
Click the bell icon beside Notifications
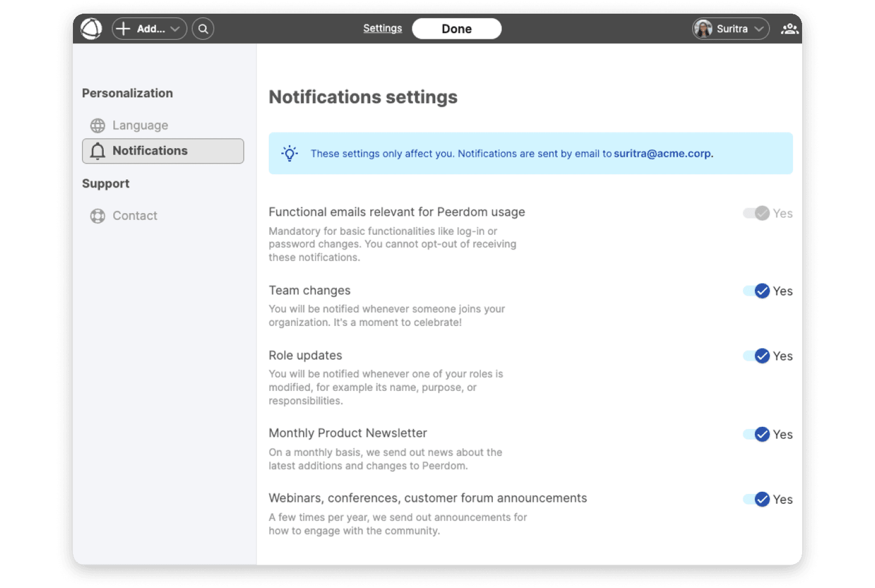point(98,151)
